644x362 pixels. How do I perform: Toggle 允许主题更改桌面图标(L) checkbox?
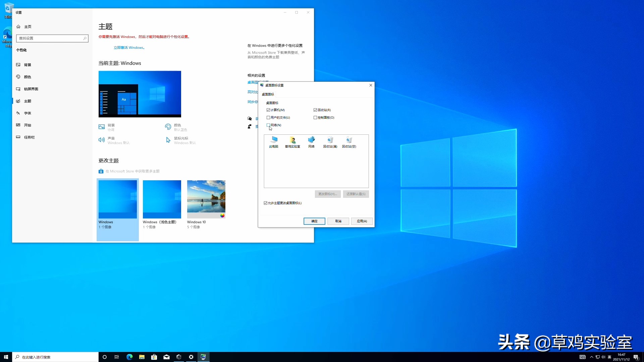265,203
